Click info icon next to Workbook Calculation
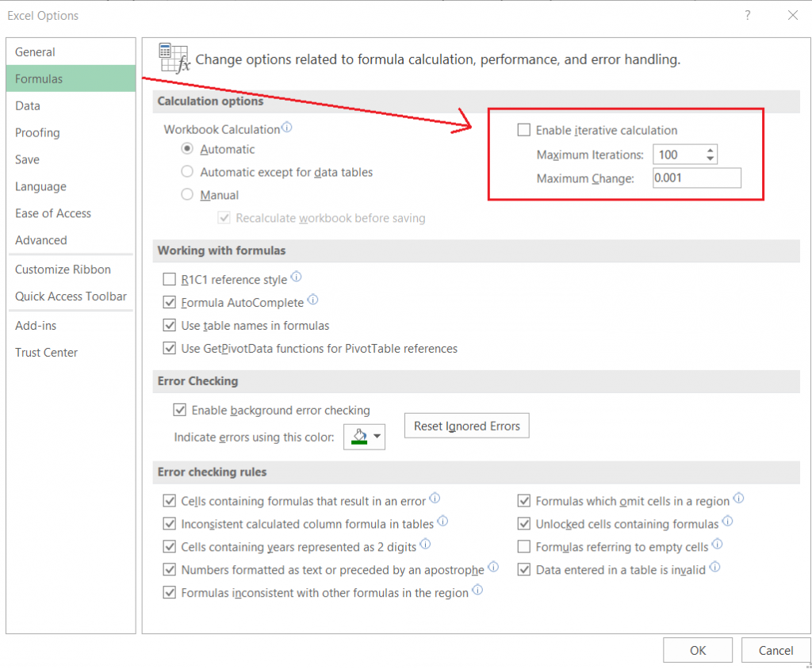812x669 pixels. click(x=287, y=128)
